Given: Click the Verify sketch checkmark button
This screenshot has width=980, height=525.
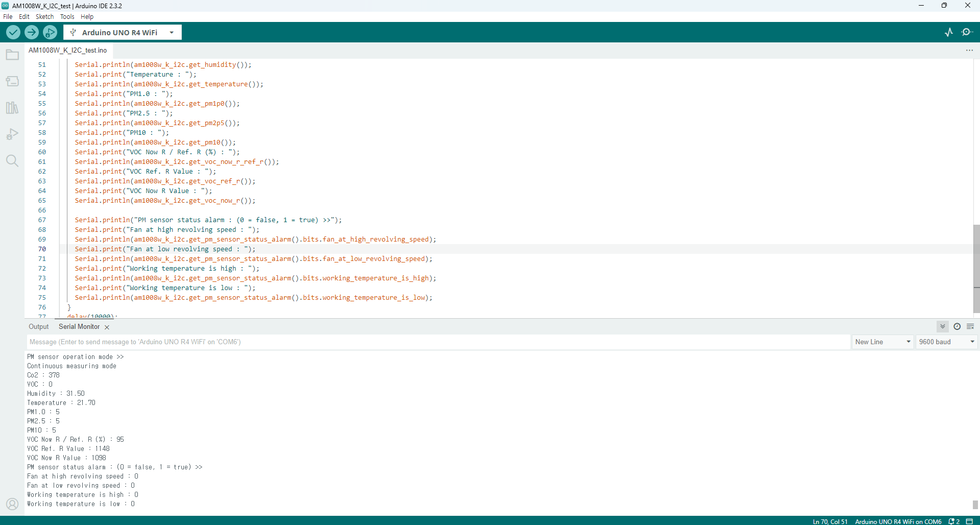Looking at the screenshot, I should (x=13, y=32).
